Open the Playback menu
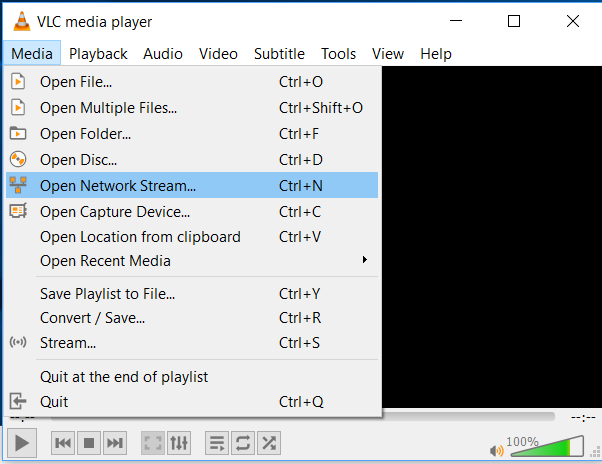This screenshot has height=464, width=602. 98,54
